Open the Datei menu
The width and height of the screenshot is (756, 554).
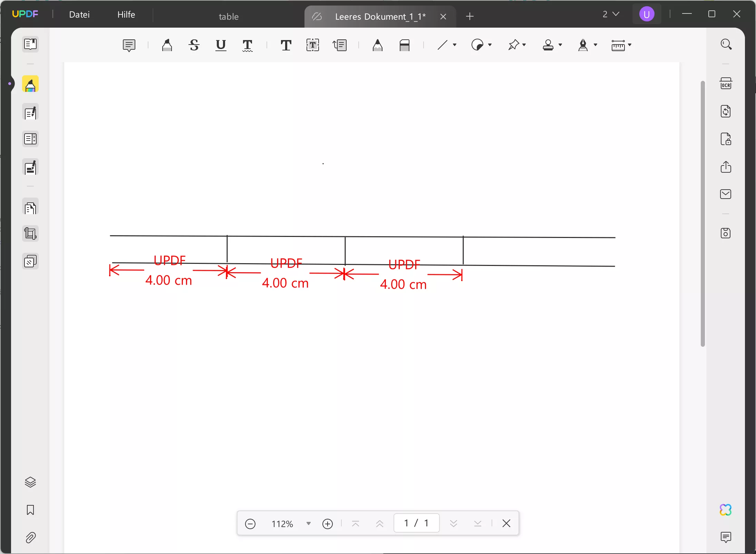click(79, 15)
